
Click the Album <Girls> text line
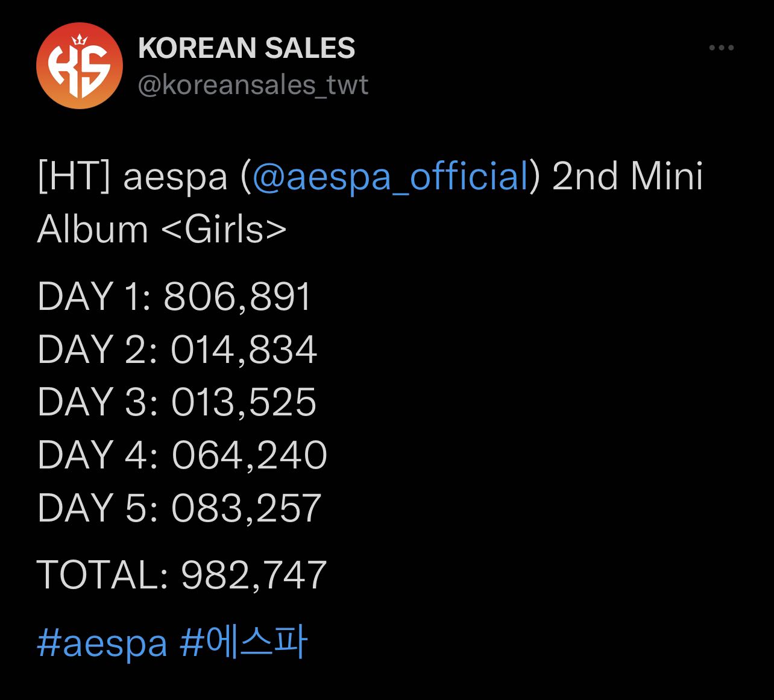click(162, 230)
